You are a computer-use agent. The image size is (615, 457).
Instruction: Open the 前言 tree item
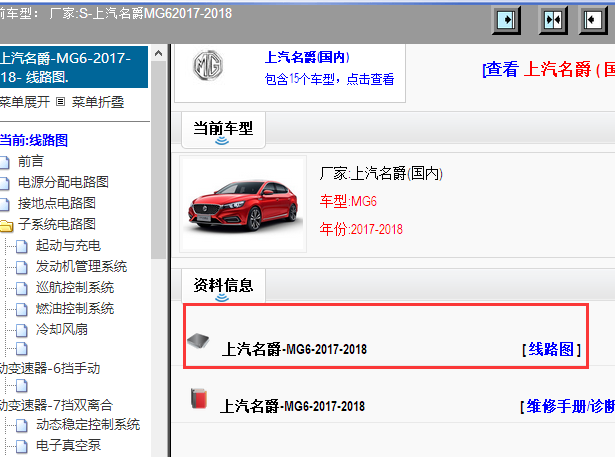[31, 162]
